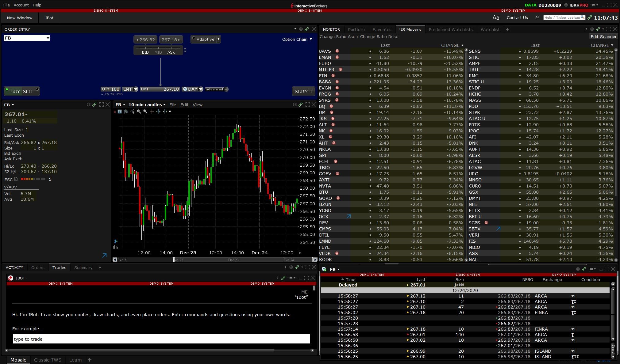
Task: Click the Edit Scanner button
Action: 603,36
